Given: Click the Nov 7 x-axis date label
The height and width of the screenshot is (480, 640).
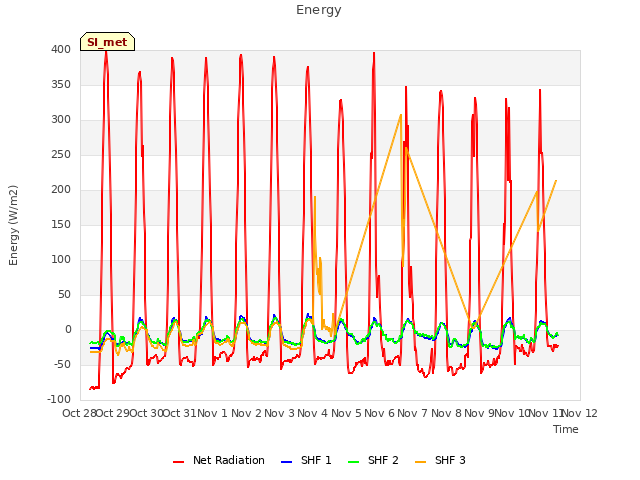Looking at the screenshot, I should pos(413,413).
